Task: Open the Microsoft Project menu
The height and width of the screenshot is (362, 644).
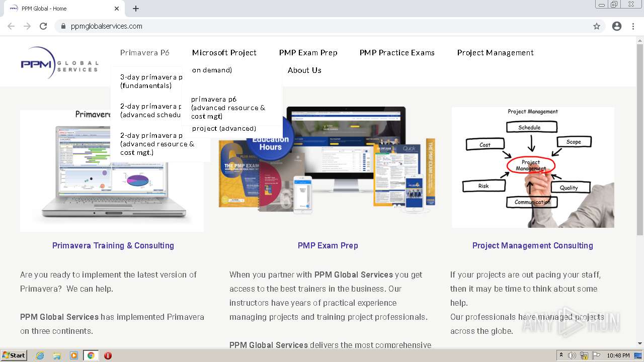Action: point(224,53)
